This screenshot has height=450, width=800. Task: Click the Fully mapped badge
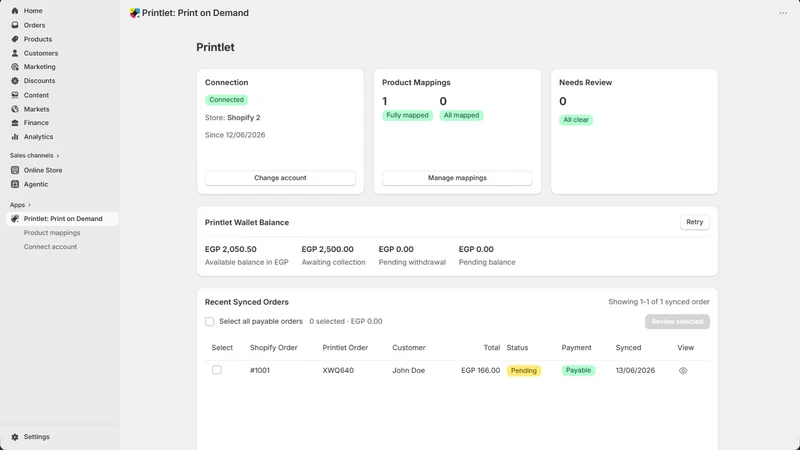click(x=407, y=115)
